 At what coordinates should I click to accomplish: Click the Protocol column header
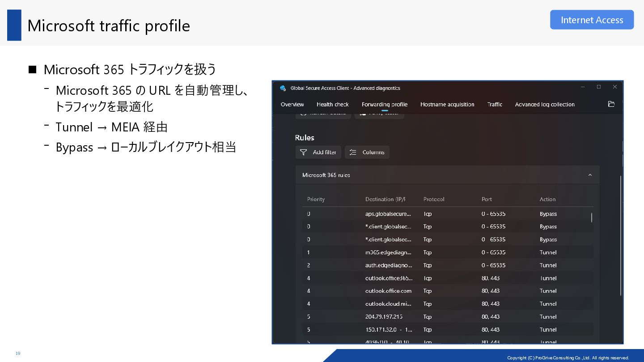click(x=434, y=199)
